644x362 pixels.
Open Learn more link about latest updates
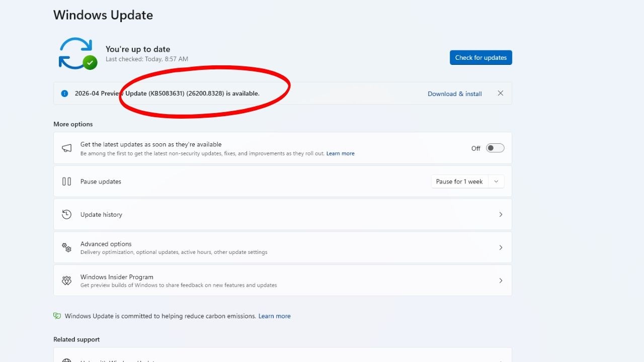pos(340,153)
